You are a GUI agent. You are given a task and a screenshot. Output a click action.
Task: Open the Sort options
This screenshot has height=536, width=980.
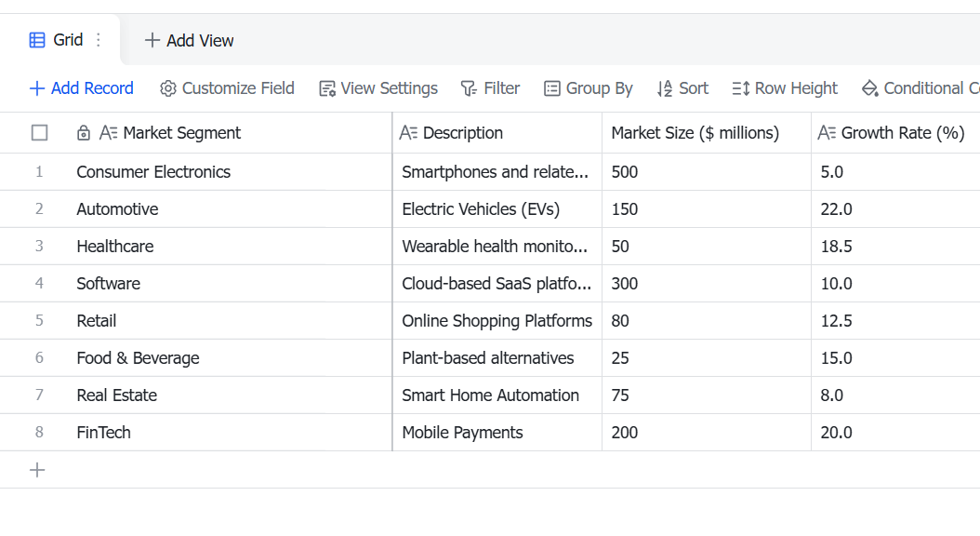[682, 88]
